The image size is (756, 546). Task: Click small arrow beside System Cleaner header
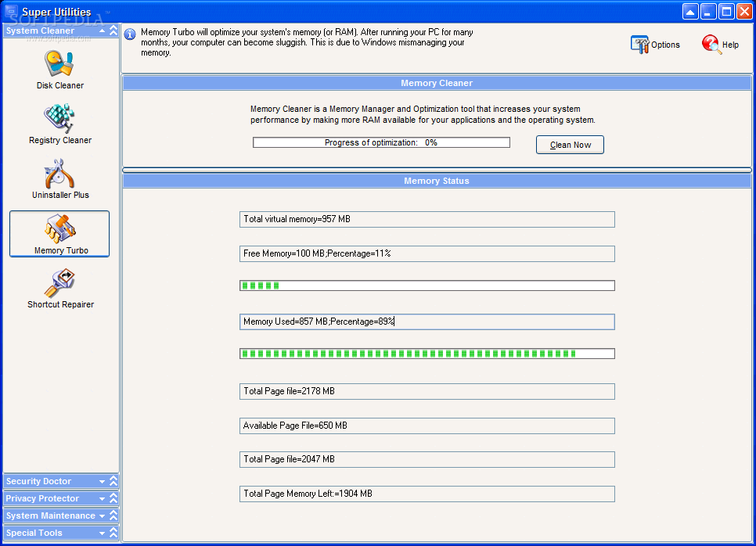click(103, 31)
